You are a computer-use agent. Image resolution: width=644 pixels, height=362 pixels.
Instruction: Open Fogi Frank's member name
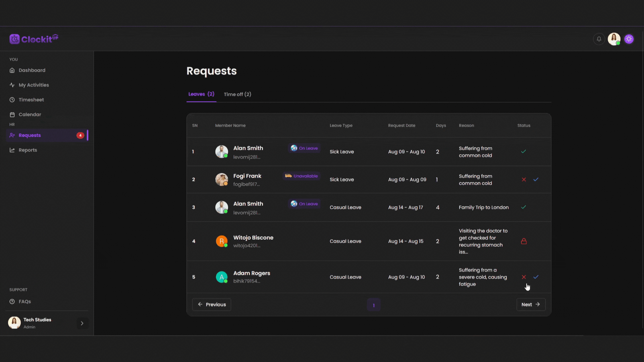[x=247, y=176]
